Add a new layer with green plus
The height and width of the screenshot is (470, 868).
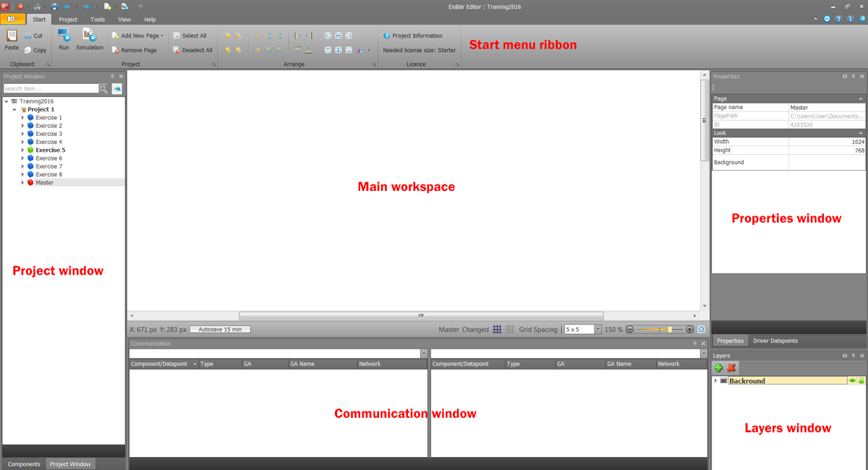coord(718,368)
